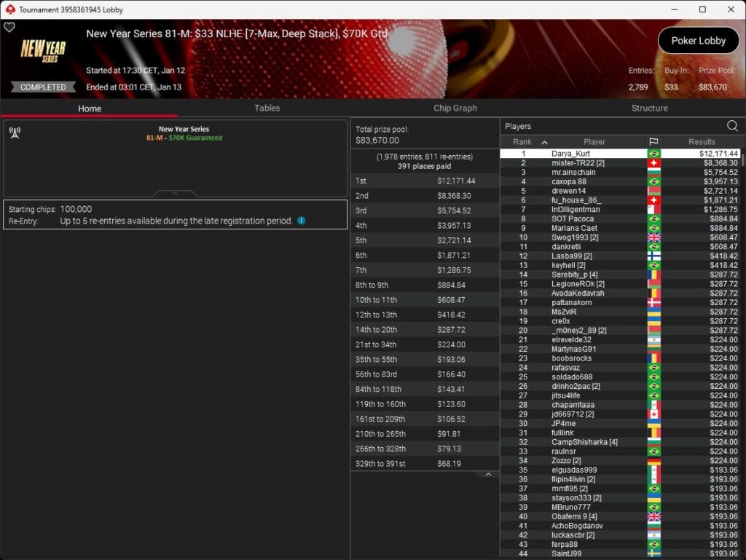Viewport: 746px width, 560px height.
Task: Click the PokerStars spade logo in title bar
Action: 10,9
